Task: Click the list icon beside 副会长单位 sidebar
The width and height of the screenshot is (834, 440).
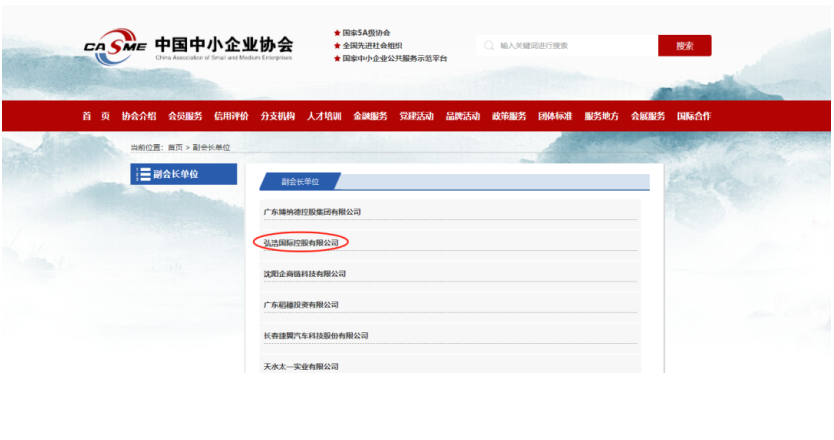Action: click(144, 174)
